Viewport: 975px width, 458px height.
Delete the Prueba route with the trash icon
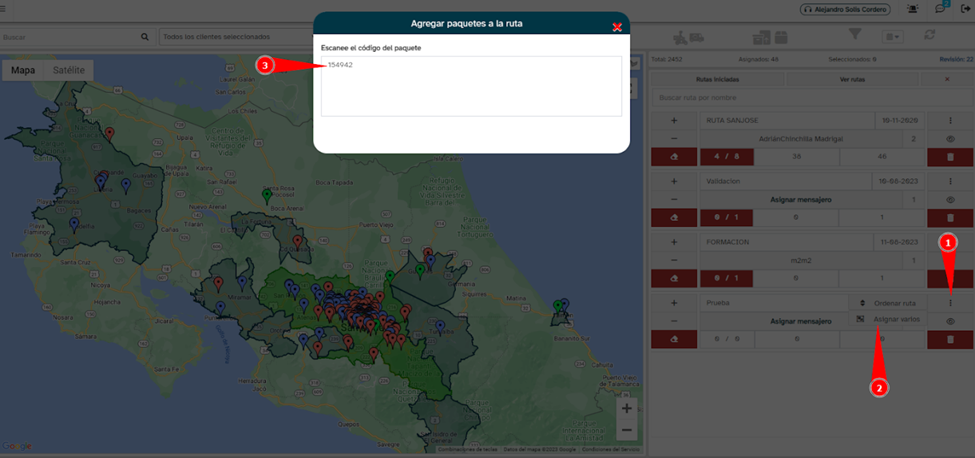950,339
